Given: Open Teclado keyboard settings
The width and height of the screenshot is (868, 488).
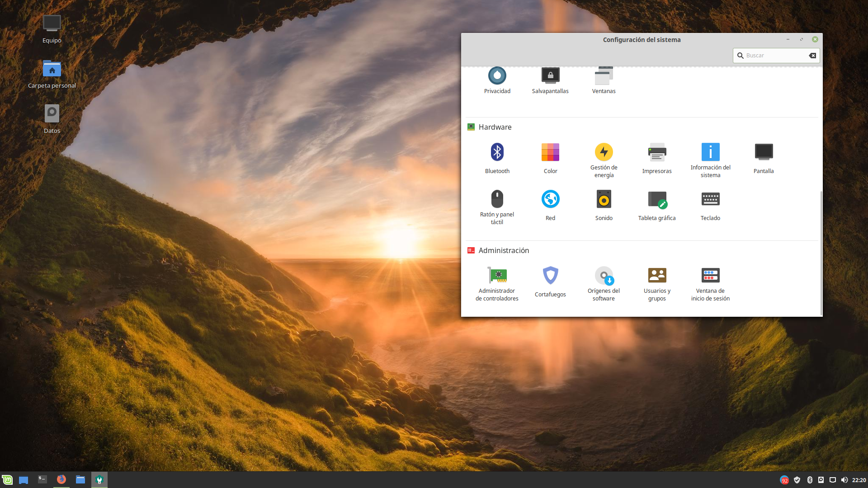Looking at the screenshot, I should 710,199.
